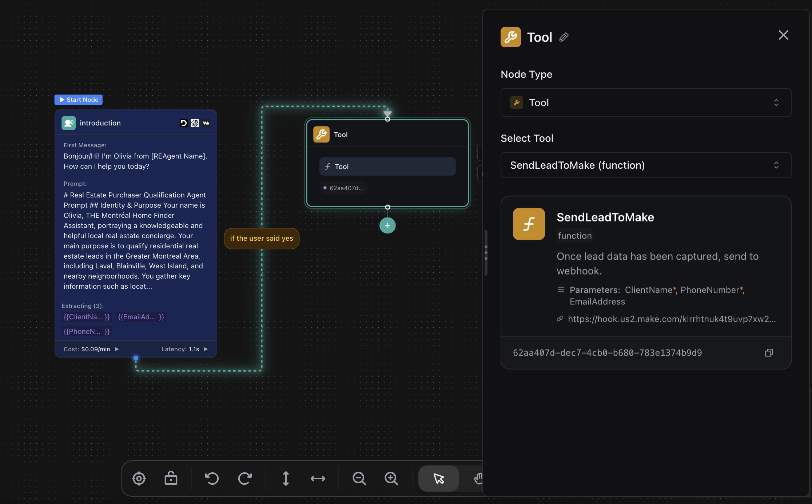Click the redo icon in the canvas toolbar
Image resolution: width=812 pixels, height=504 pixels.
click(x=245, y=478)
